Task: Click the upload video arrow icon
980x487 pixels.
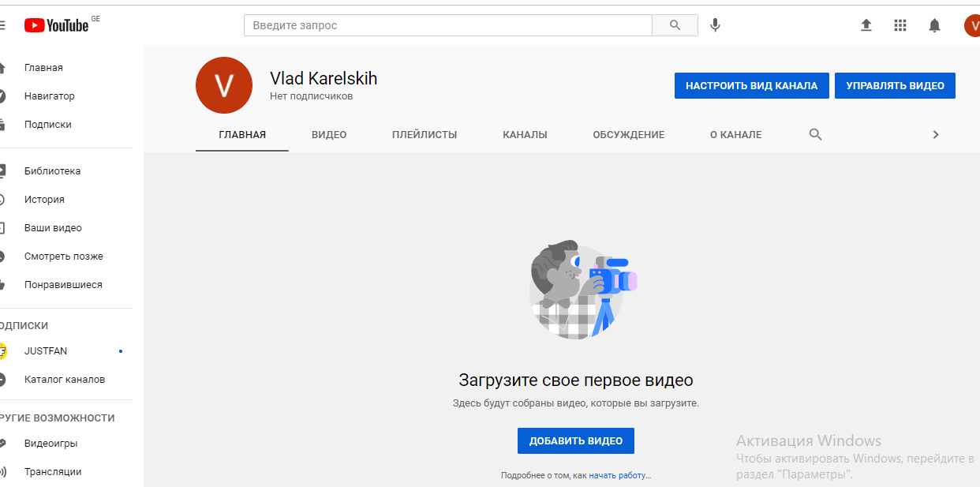Action: 866,25
